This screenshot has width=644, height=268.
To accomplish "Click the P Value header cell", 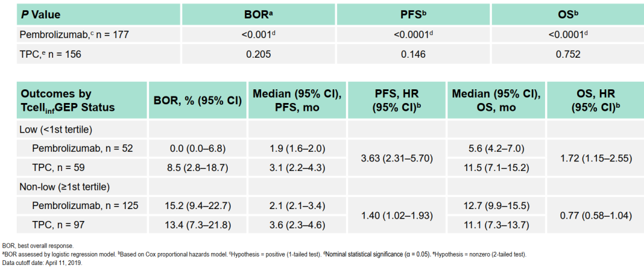I will point(41,14).
